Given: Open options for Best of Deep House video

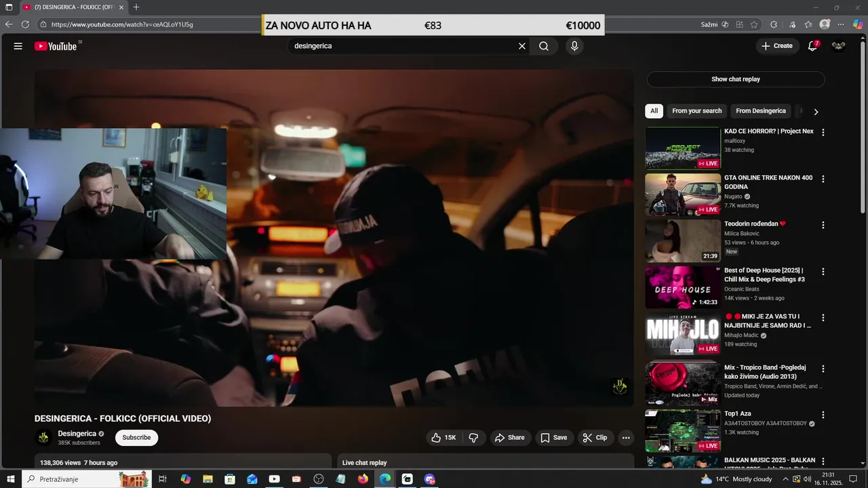Looking at the screenshot, I should [823, 271].
